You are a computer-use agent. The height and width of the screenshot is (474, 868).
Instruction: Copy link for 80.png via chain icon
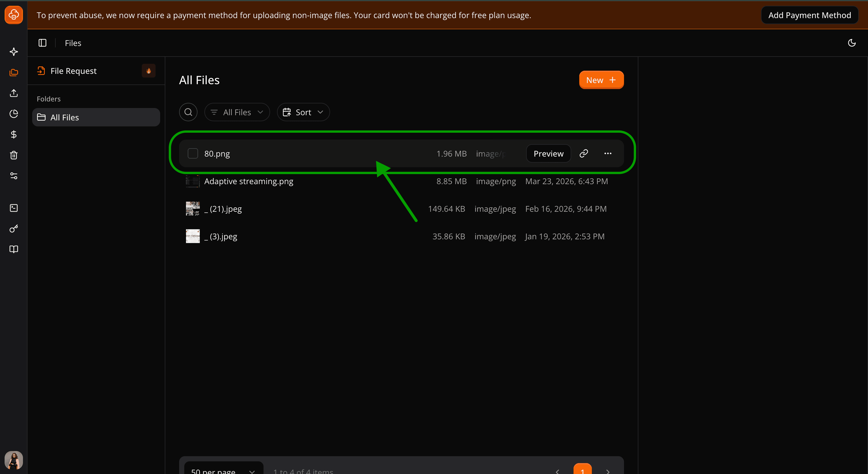584,153
